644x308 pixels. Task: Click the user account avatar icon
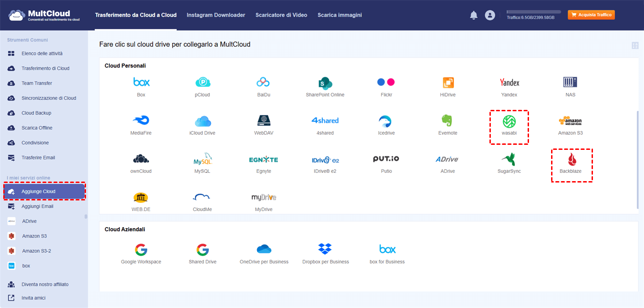pyautogui.click(x=490, y=15)
